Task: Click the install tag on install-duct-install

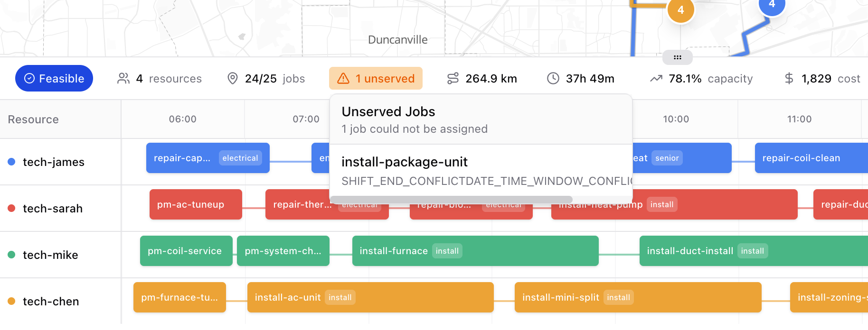Action: pyautogui.click(x=753, y=251)
